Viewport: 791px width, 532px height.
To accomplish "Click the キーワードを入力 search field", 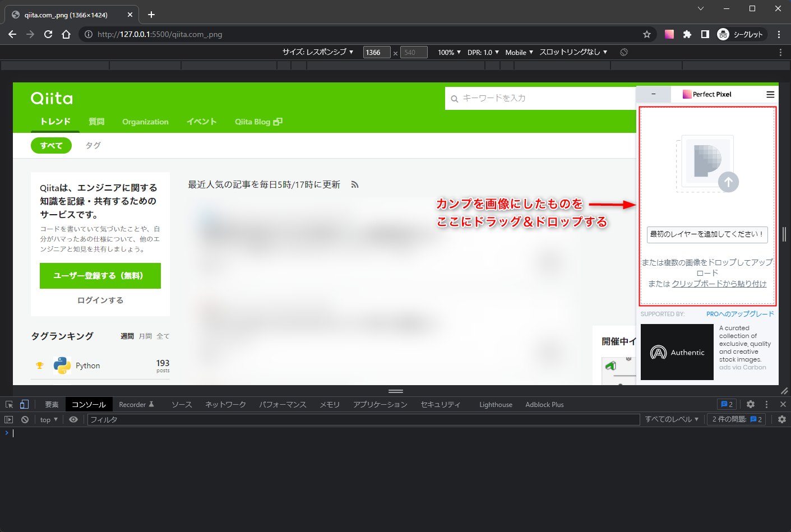I will tap(540, 98).
